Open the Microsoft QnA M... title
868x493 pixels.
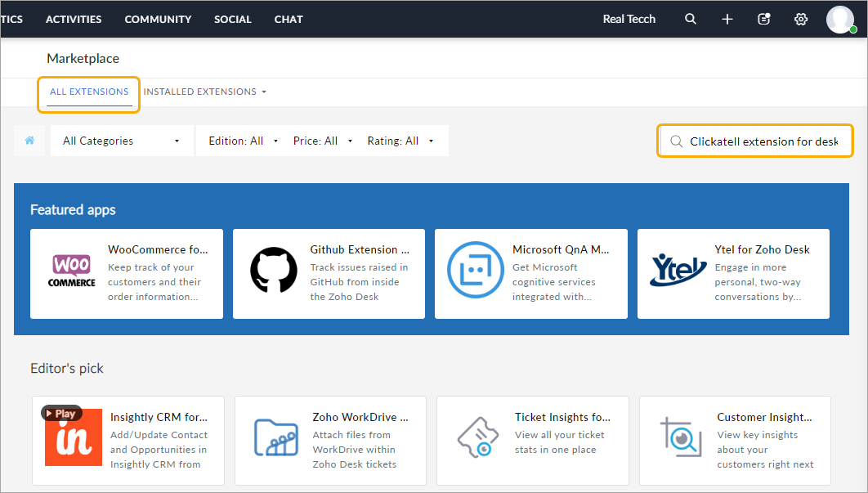tap(561, 249)
